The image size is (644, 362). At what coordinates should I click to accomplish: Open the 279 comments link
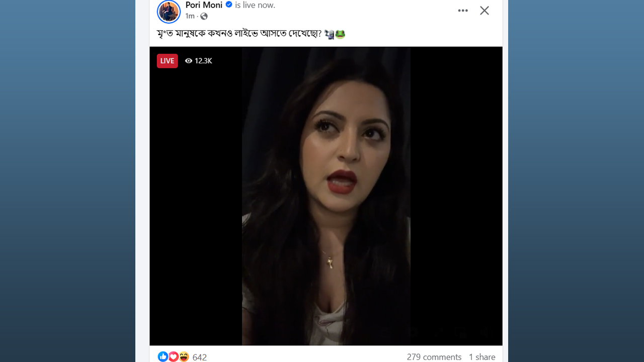click(x=434, y=357)
